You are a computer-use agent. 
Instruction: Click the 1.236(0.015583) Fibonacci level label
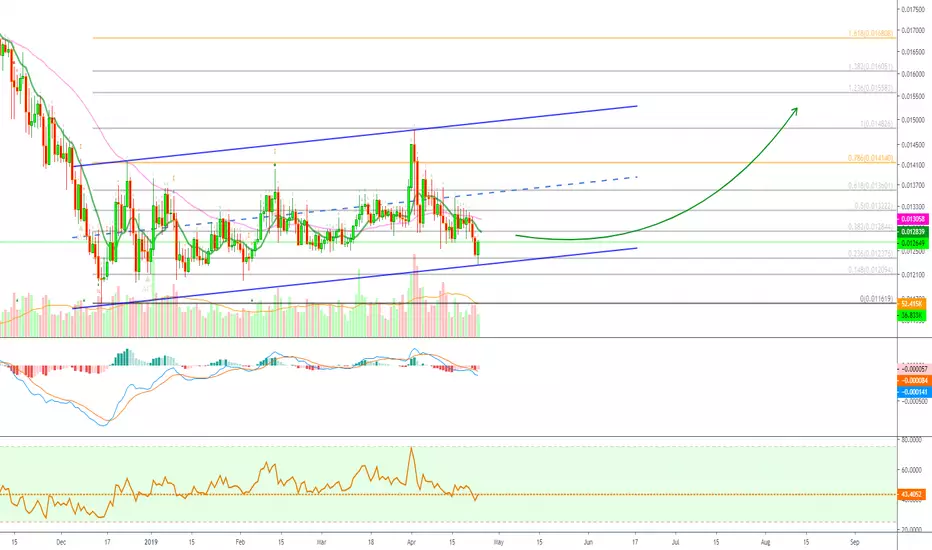coord(871,88)
